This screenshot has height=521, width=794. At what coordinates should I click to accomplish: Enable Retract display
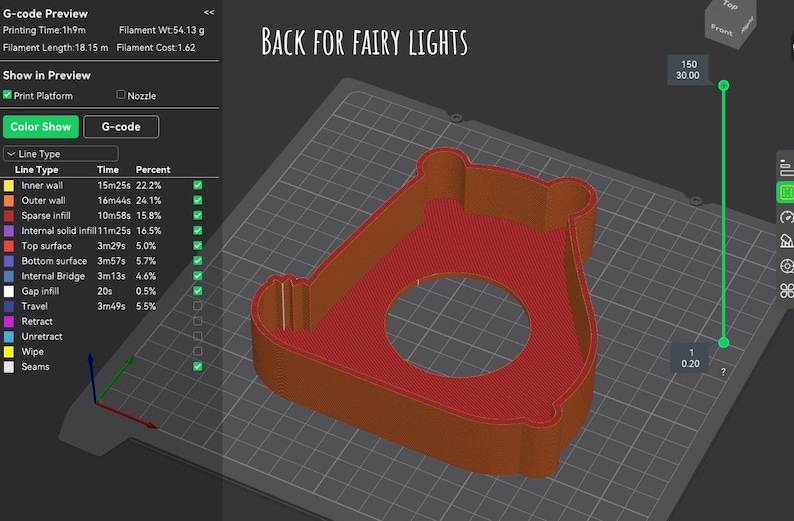pyautogui.click(x=197, y=321)
